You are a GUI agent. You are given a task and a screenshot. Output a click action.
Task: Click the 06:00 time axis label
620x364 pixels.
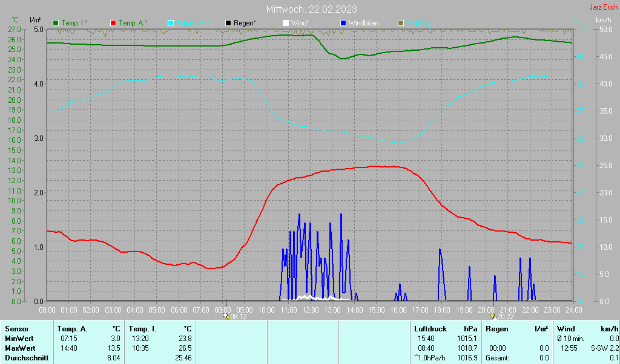click(179, 310)
